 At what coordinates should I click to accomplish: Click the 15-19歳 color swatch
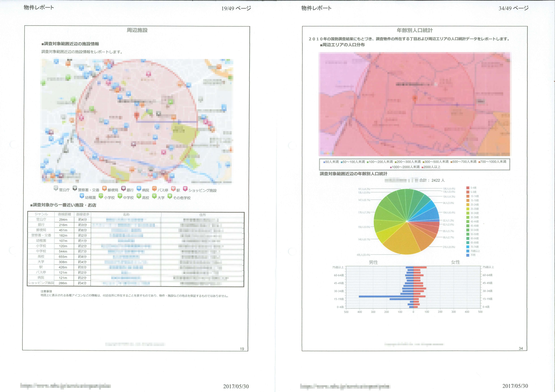pyautogui.click(x=468, y=200)
